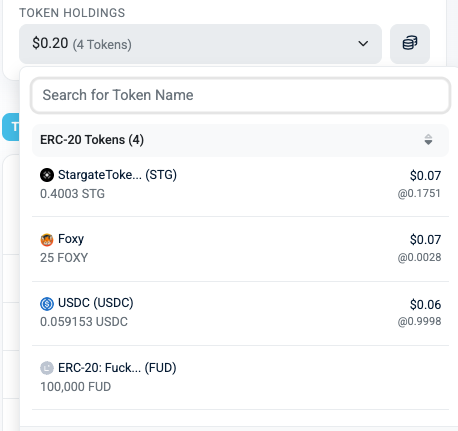This screenshot has height=431, width=458.
Task: Click the Foxy fox logo icon
Action: coord(47,240)
